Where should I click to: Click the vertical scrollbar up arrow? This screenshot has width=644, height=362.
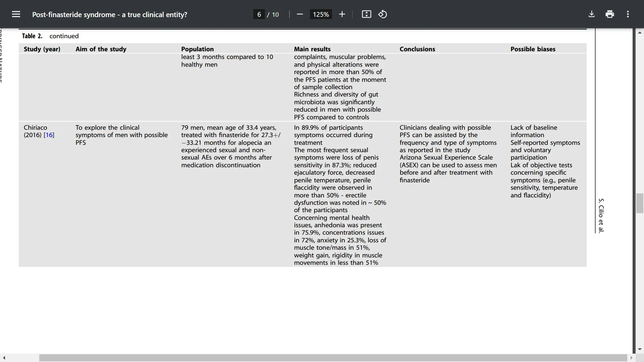[640, 33]
